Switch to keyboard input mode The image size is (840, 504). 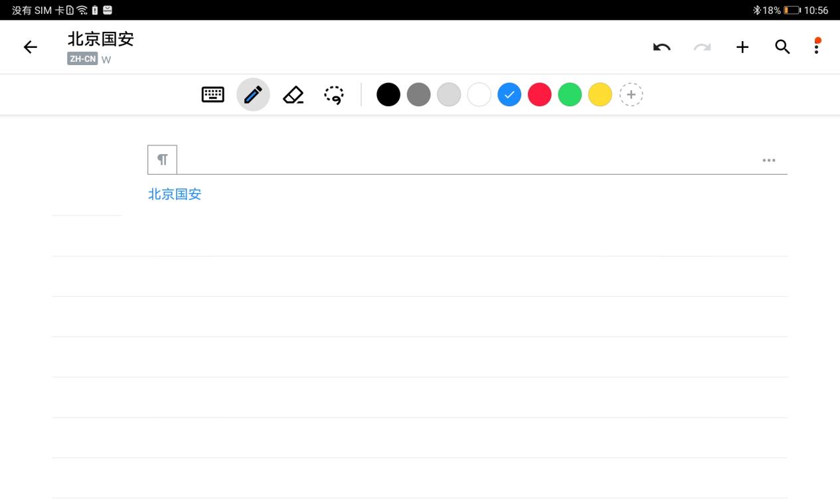coord(213,95)
